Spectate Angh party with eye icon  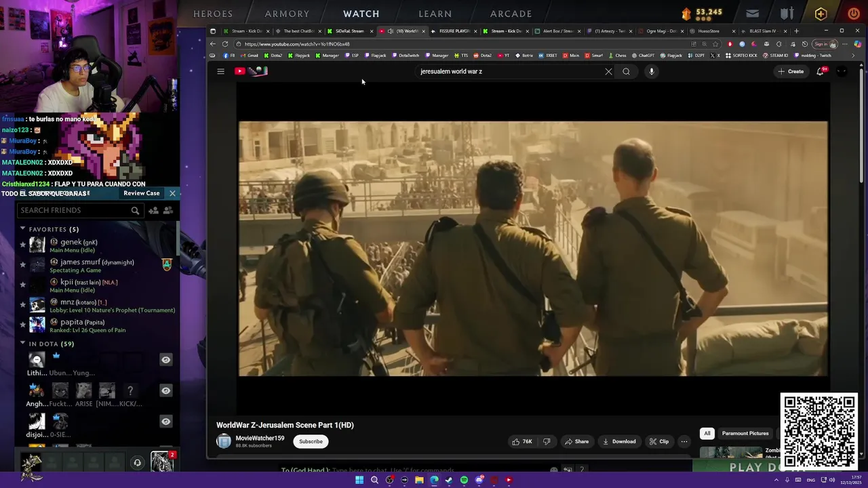point(165,390)
